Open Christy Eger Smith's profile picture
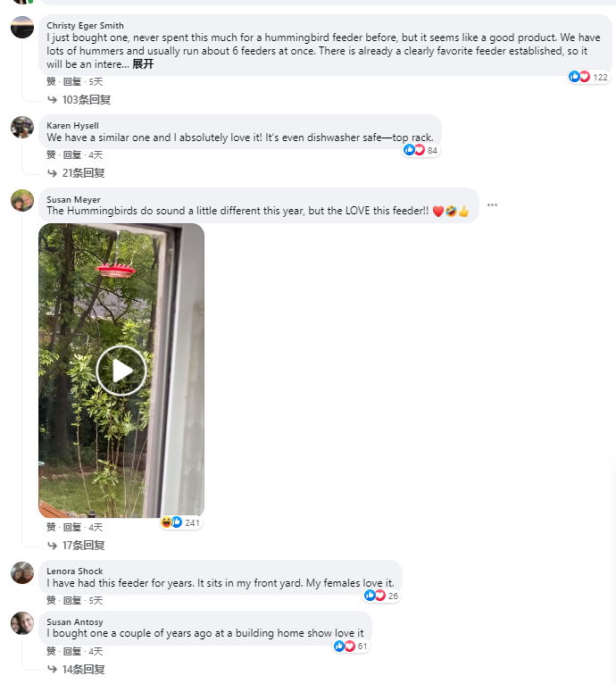The width and height of the screenshot is (616, 684). pos(22,27)
